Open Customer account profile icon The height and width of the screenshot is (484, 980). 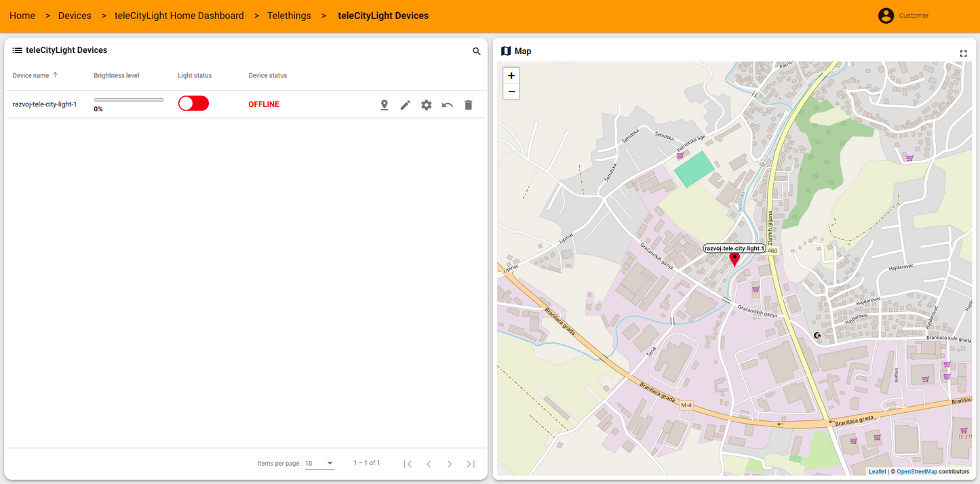click(x=886, y=16)
